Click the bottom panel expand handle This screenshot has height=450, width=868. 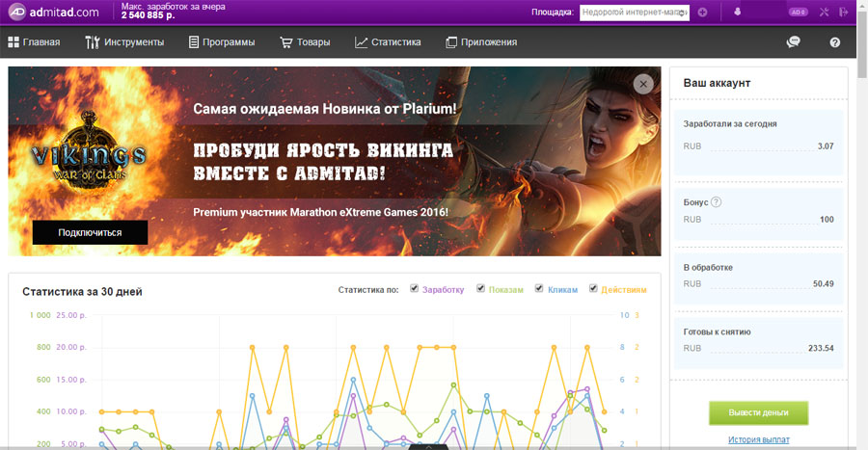click(428, 447)
